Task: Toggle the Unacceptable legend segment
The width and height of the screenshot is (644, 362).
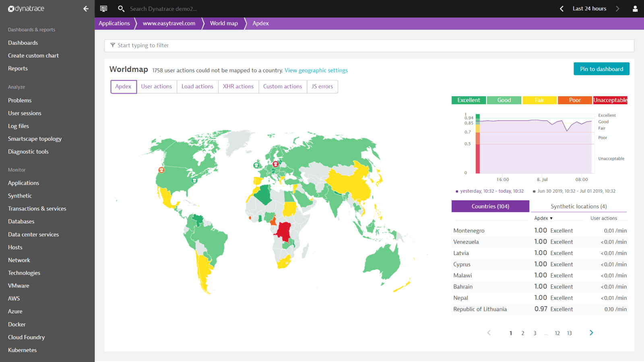Action: click(x=610, y=100)
